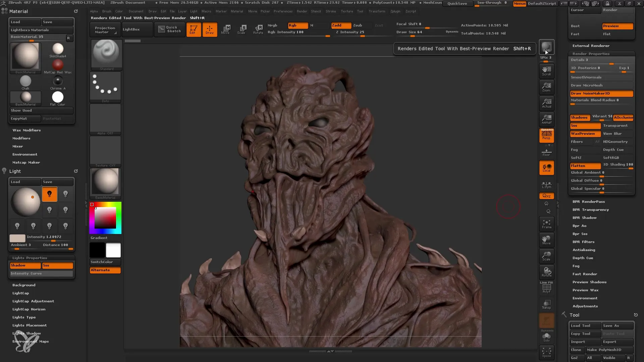Open the Texture menu item
644x362 pixels.
tap(347, 11)
